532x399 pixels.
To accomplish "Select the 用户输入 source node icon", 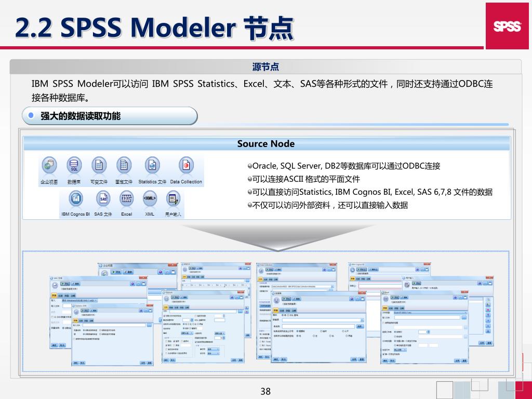I will point(173,198).
